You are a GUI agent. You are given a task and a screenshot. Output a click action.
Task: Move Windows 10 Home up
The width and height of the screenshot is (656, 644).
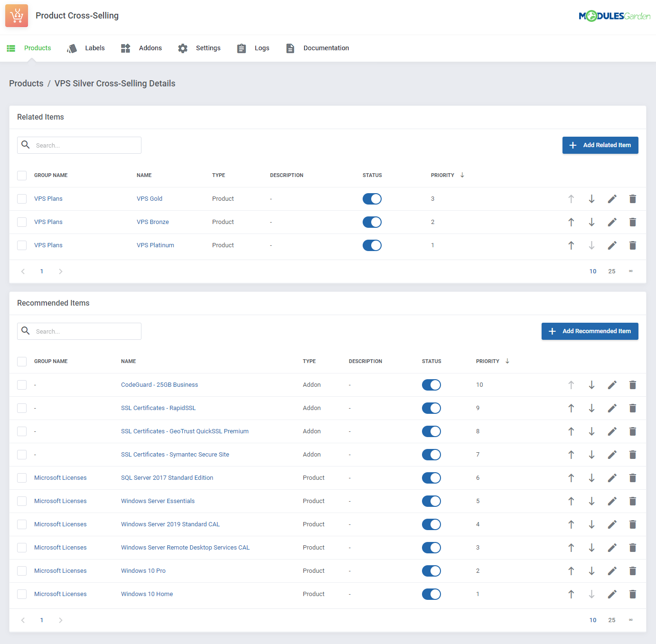572,594
